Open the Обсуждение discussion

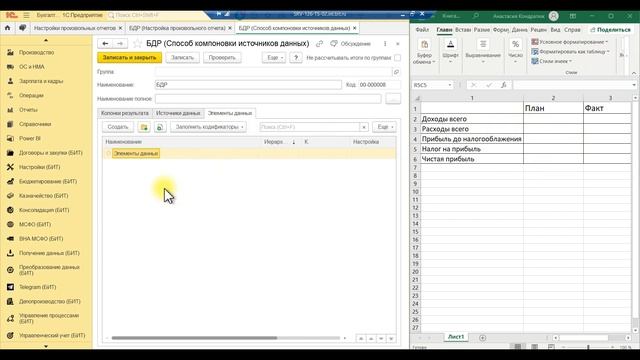pos(351,44)
